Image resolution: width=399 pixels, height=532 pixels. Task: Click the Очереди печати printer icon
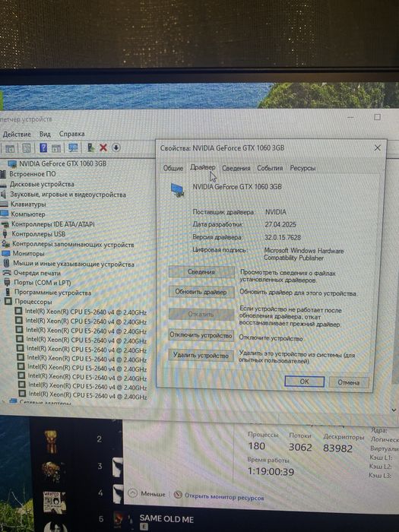pyautogui.click(x=6, y=273)
